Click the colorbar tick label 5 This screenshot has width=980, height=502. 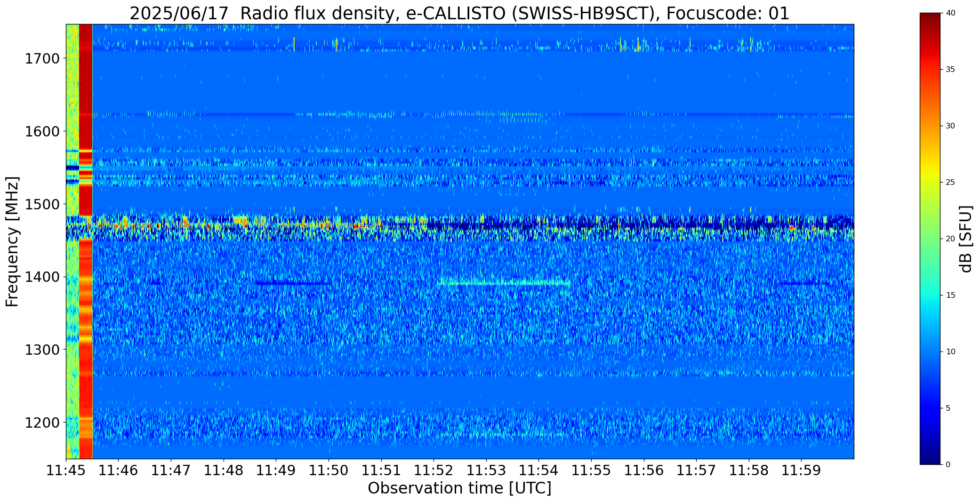pyautogui.click(x=948, y=408)
